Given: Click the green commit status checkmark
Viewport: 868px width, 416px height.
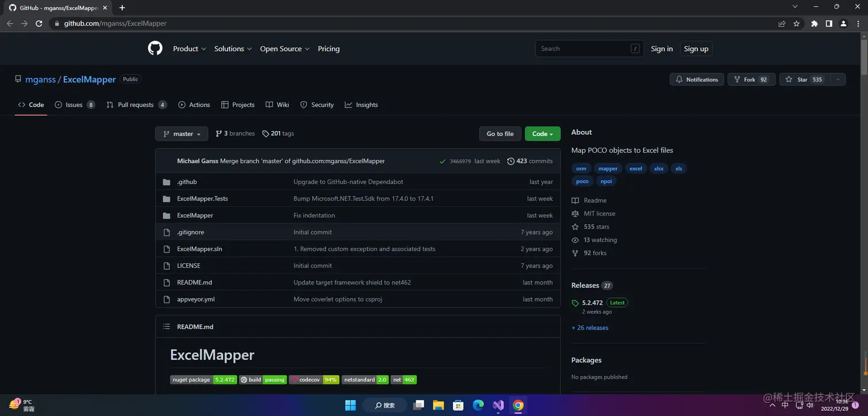Looking at the screenshot, I should tap(443, 161).
